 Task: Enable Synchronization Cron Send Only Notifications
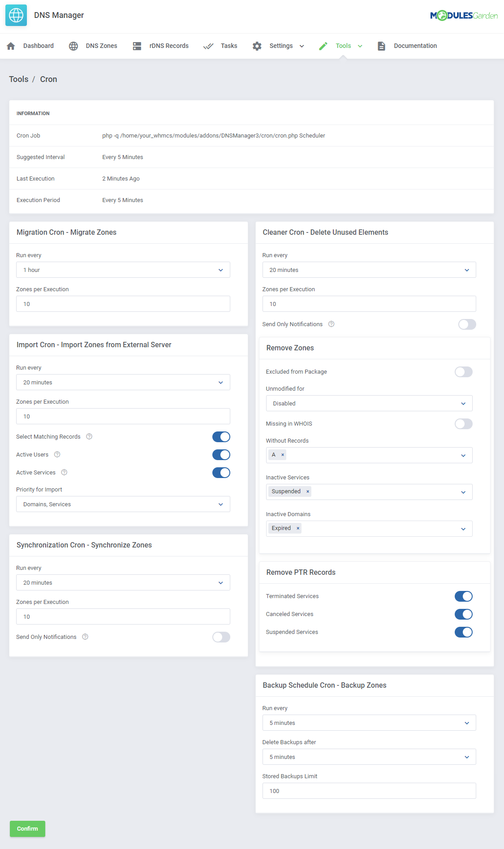coord(221,637)
